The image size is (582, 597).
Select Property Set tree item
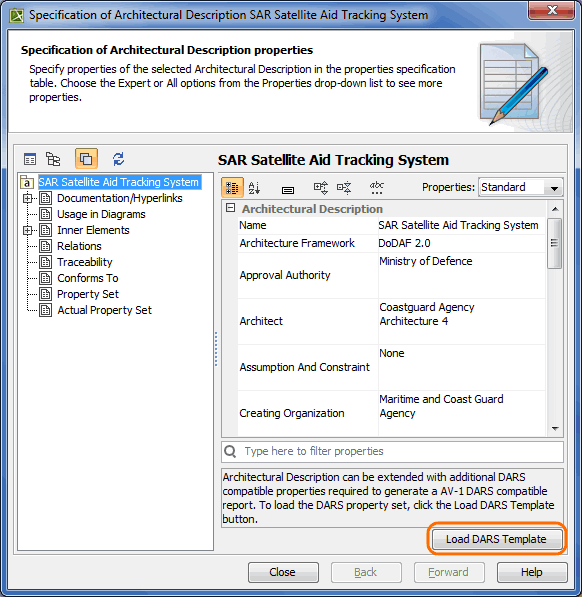pos(88,294)
